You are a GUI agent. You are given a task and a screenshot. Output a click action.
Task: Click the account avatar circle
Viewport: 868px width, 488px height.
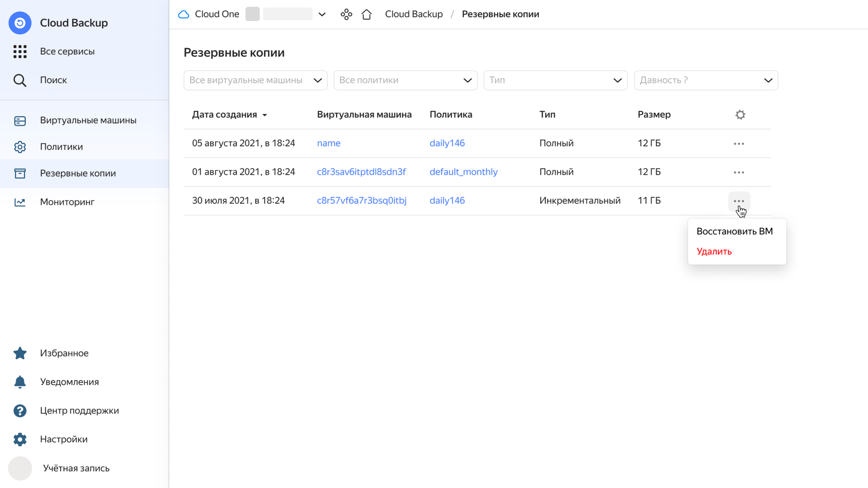pyautogui.click(x=20, y=468)
